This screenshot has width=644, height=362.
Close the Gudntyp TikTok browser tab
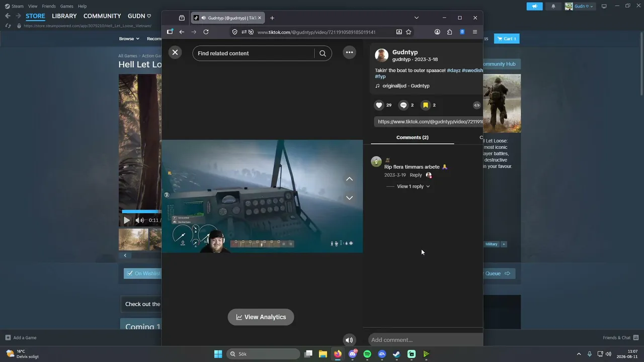(260, 18)
